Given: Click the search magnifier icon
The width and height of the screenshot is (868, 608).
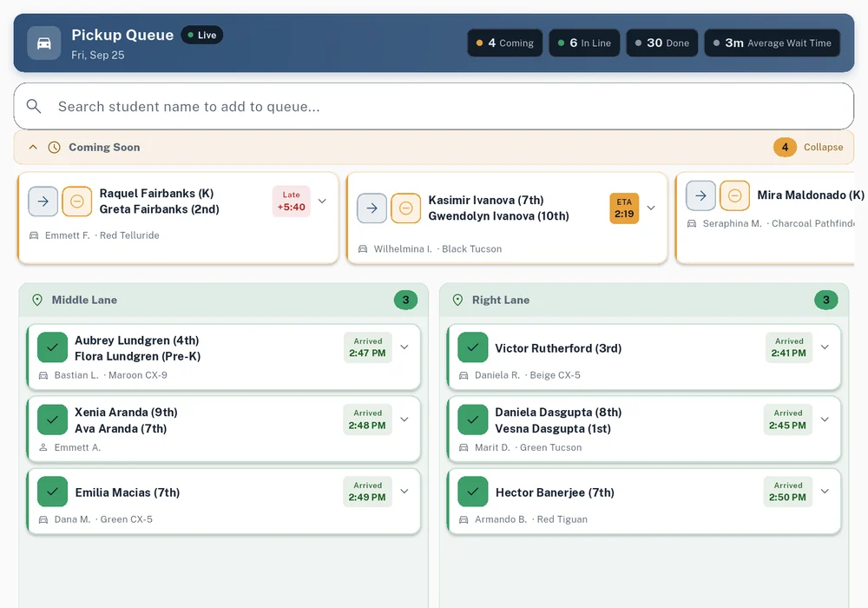Looking at the screenshot, I should pos(34,106).
